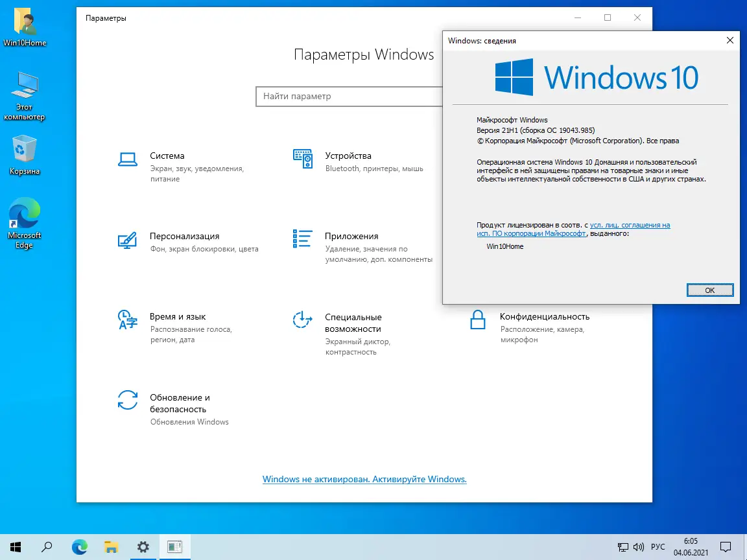Open the Microsoft license agreement link
Screen dimensions: 747x560
pyautogui.click(x=629, y=225)
